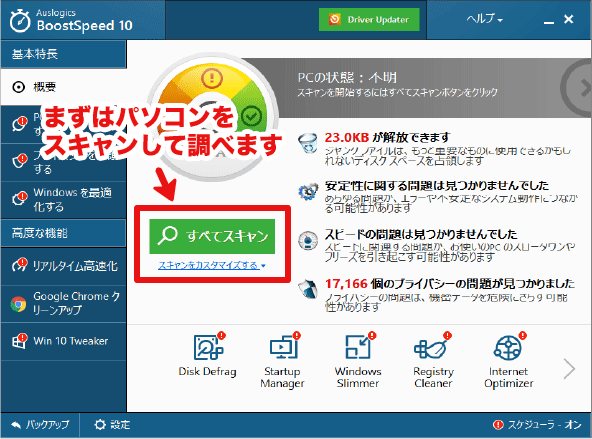Open 設定 in bottom bar
592x439 pixels.
coord(112,425)
